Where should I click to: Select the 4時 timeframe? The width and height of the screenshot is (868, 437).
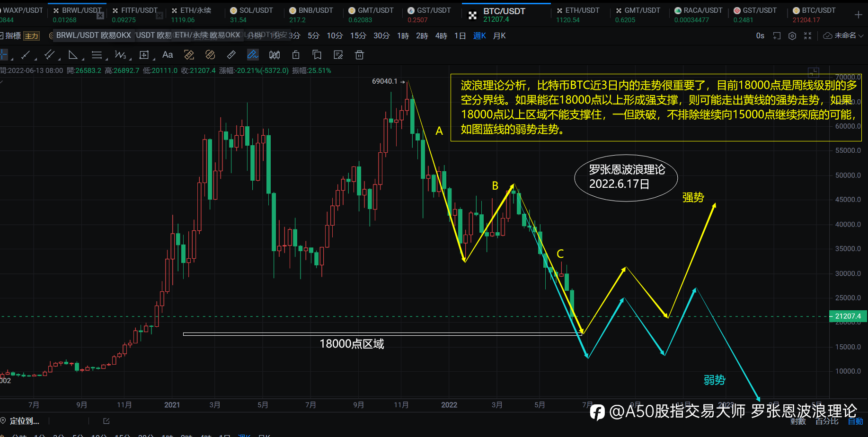[x=441, y=36]
